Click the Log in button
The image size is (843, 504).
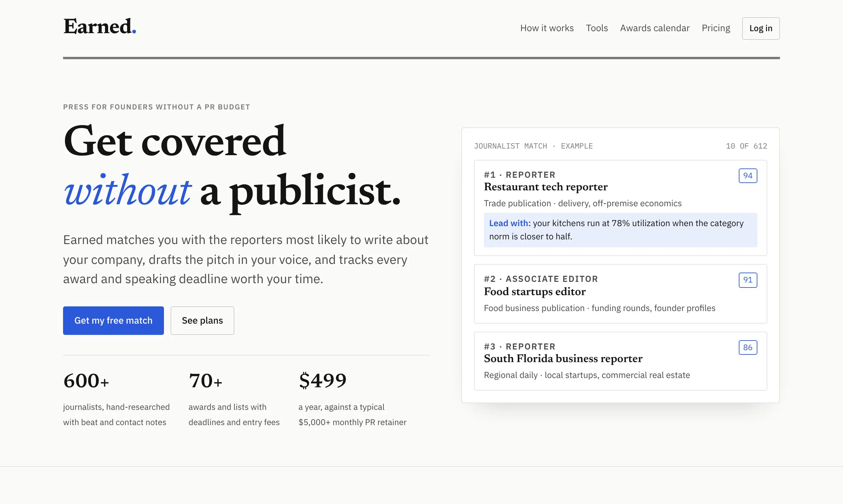pyautogui.click(x=761, y=28)
